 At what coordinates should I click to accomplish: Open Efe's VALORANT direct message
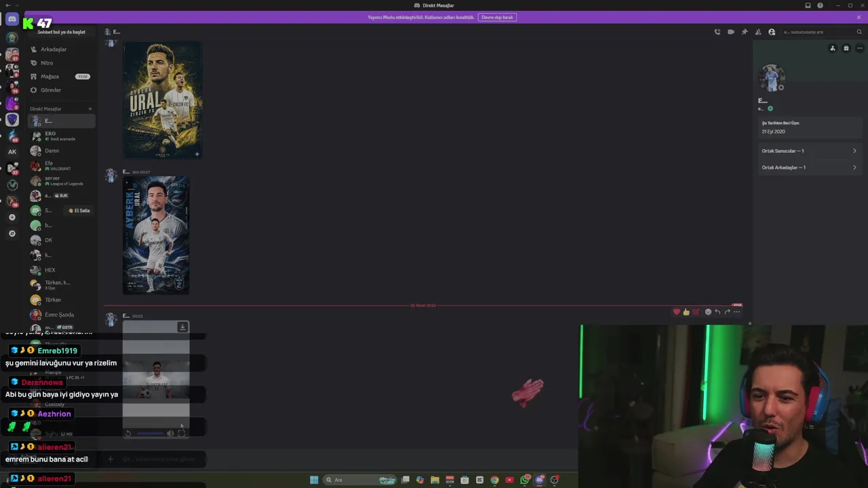(61, 165)
